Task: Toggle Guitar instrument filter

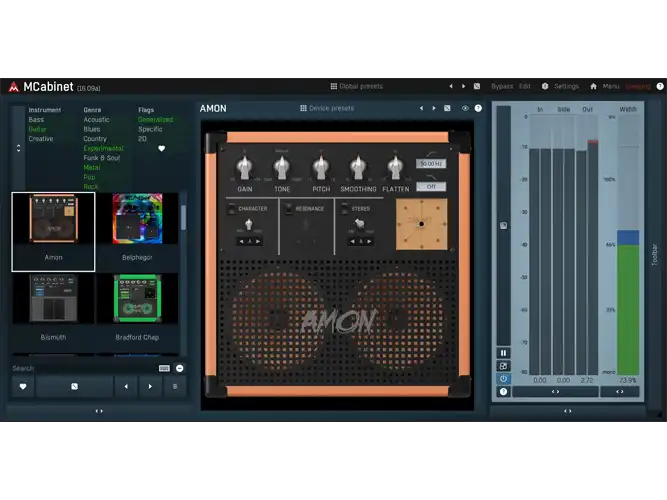Action: click(37, 129)
